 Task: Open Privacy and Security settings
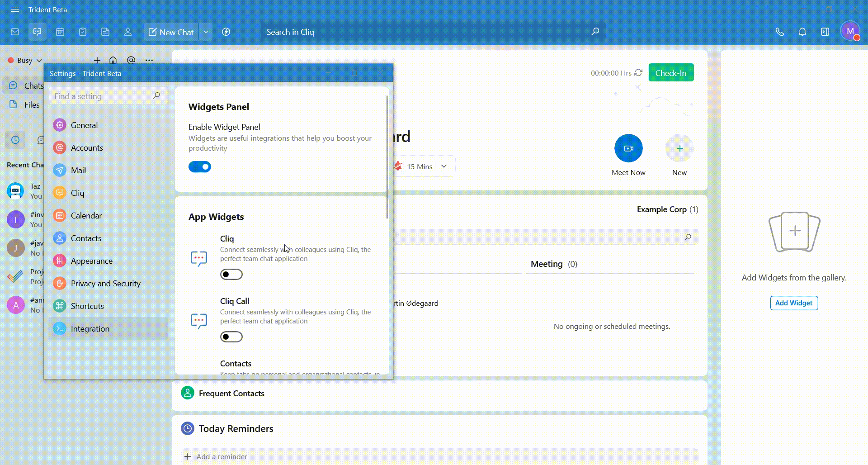tap(105, 284)
